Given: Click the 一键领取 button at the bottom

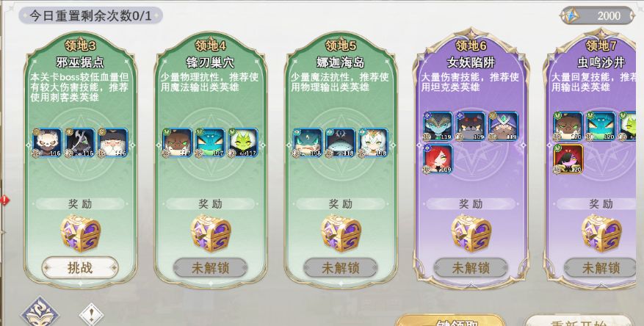Looking at the screenshot, I should click(x=451, y=321).
